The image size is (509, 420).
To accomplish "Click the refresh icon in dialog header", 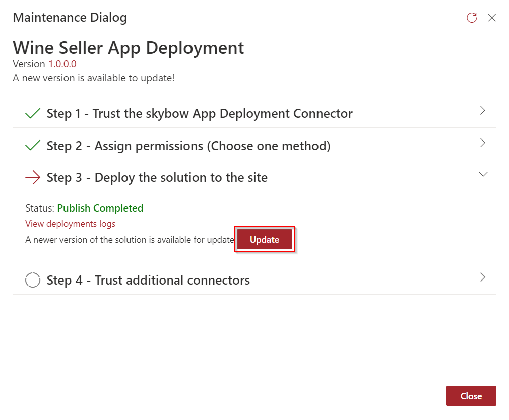I will click(472, 18).
